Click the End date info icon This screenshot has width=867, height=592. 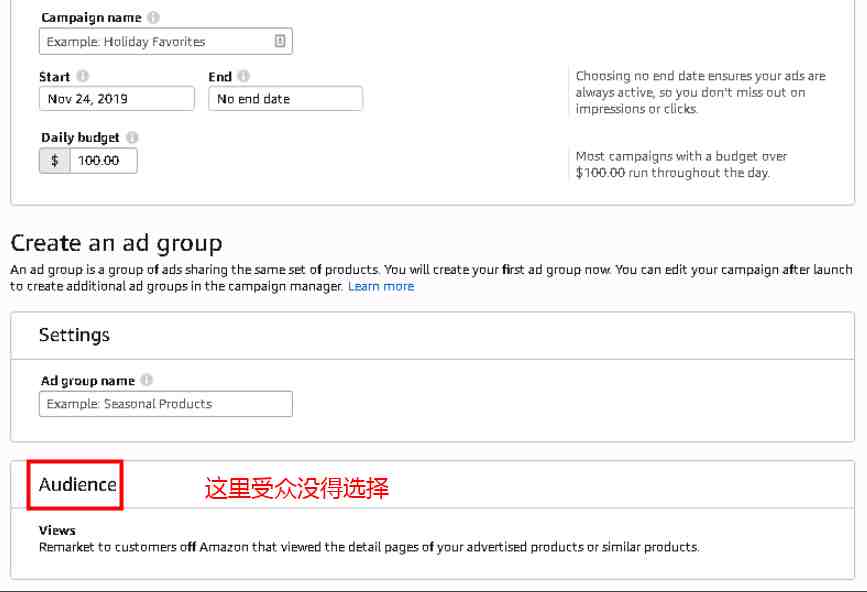coord(243,76)
